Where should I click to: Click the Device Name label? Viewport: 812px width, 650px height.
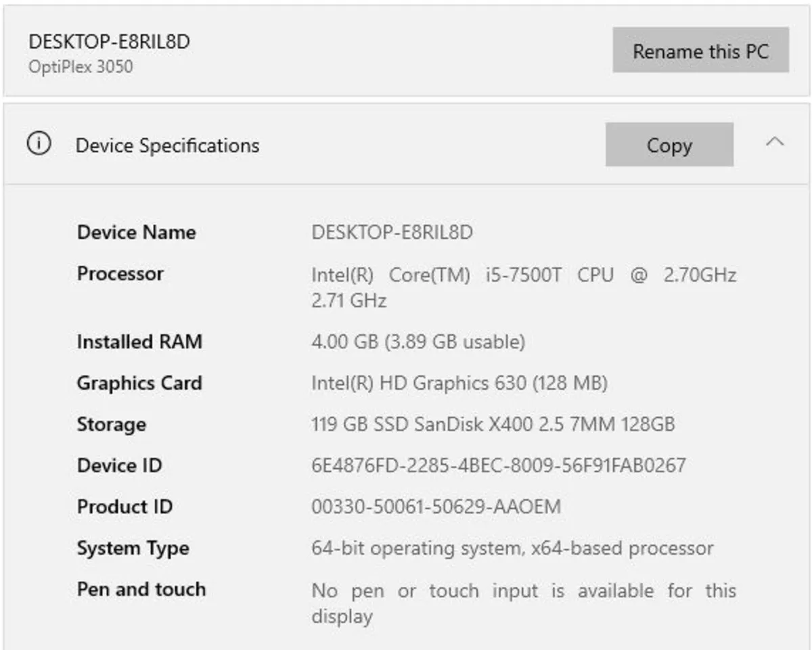[x=136, y=233]
